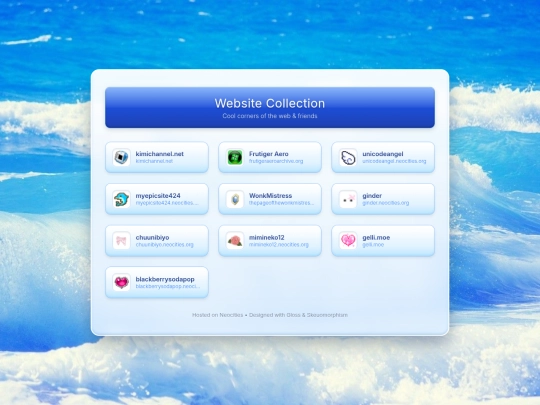
Task: Click the truncated myepicsite424.neocities URL text
Action: tap(167, 203)
